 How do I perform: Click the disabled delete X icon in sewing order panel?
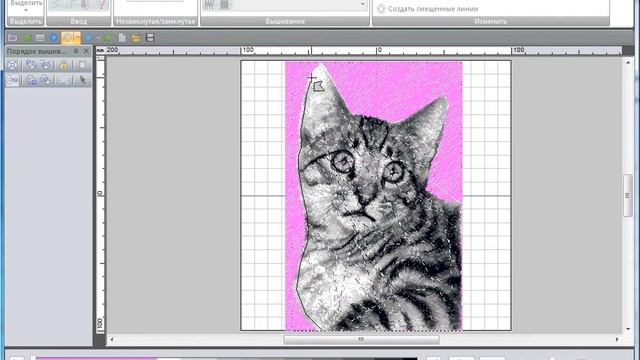pos(64,80)
